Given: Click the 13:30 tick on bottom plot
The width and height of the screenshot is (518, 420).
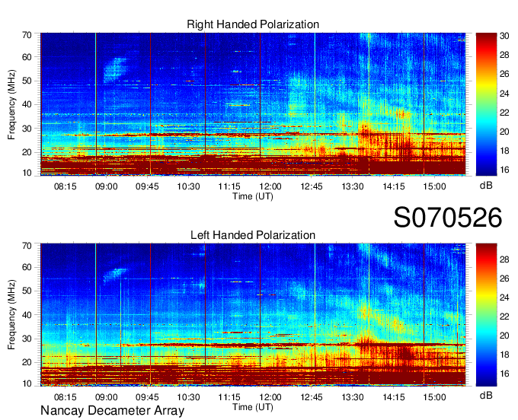Looking at the screenshot, I should [353, 397].
